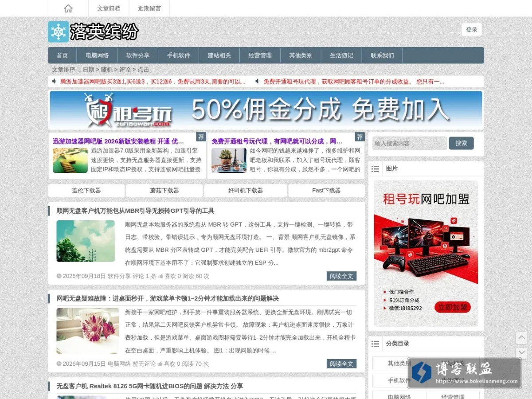Click the scroll-down arrow button
Viewport: 532px width, 399px height.
click(521, 353)
